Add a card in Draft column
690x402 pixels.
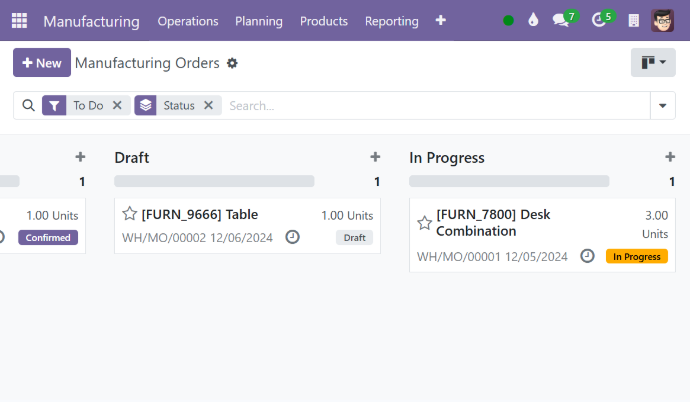click(375, 157)
